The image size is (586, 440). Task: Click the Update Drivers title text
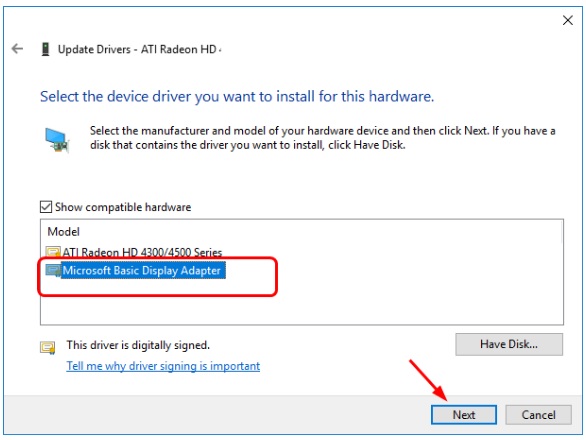[139, 49]
